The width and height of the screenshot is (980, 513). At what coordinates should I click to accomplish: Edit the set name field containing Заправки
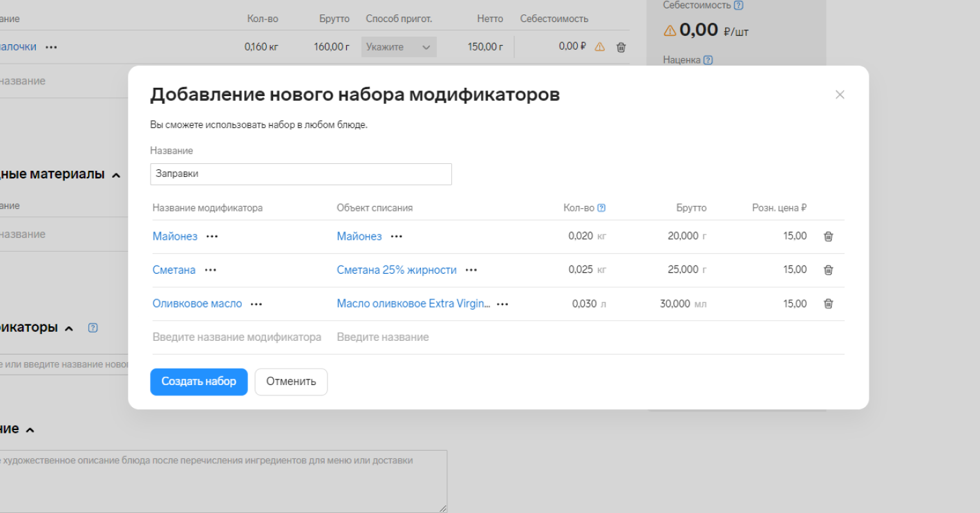pos(301,174)
